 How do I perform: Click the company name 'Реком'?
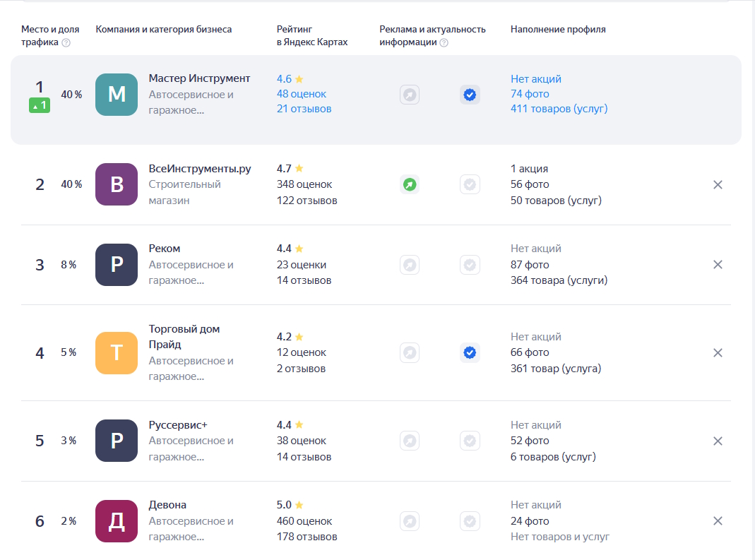(164, 249)
